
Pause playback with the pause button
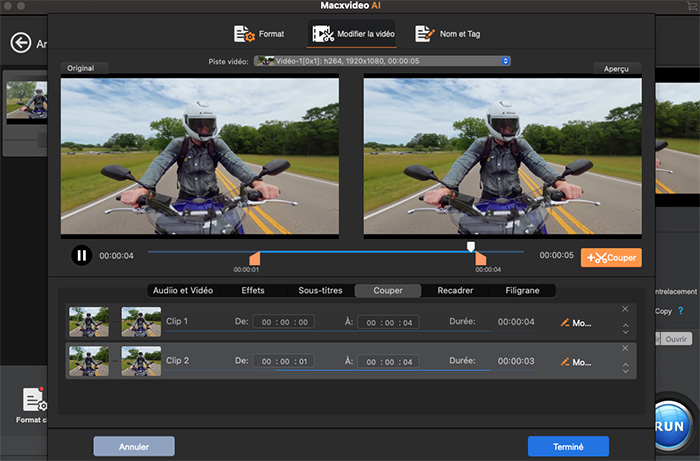click(x=82, y=255)
